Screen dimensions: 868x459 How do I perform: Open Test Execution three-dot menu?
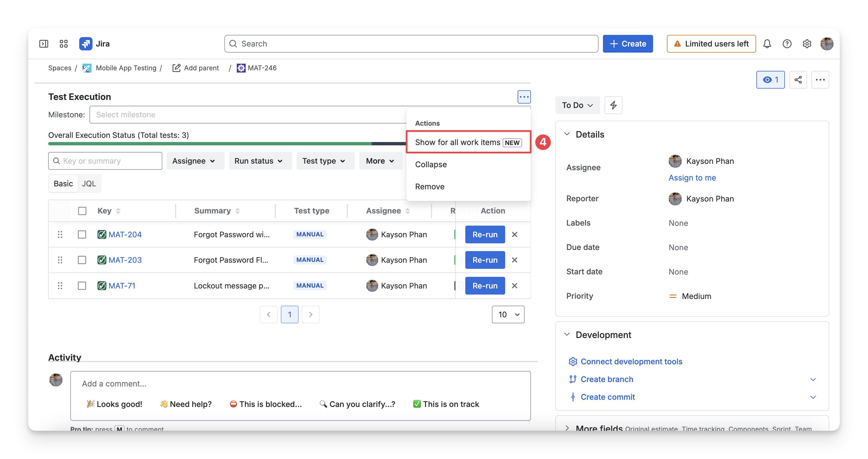pos(524,97)
